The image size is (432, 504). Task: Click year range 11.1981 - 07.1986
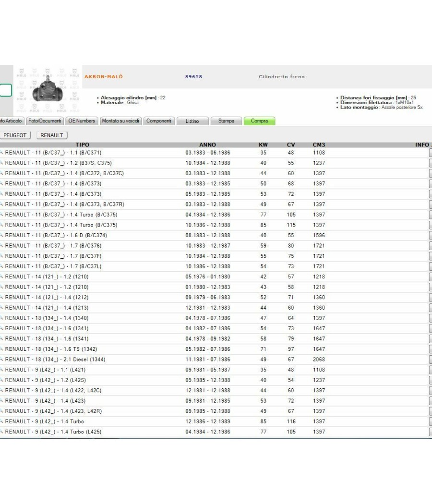click(208, 360)
